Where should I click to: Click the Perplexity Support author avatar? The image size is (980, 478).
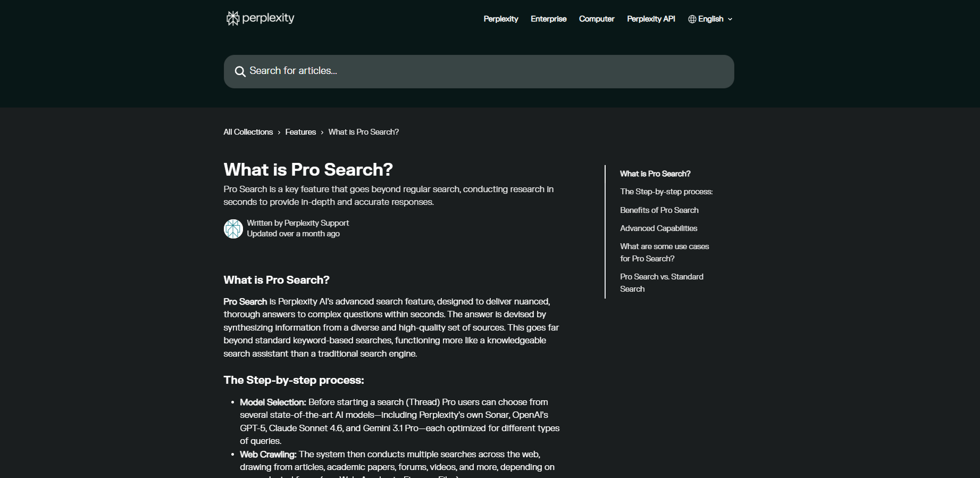click(x=233, y=229)
